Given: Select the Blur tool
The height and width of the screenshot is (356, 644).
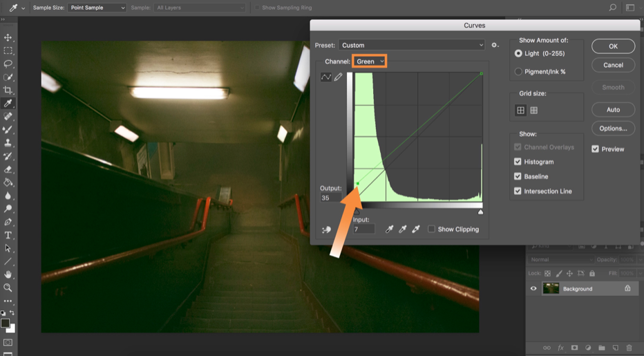Looking at the screenshot, I should [8, 196].
